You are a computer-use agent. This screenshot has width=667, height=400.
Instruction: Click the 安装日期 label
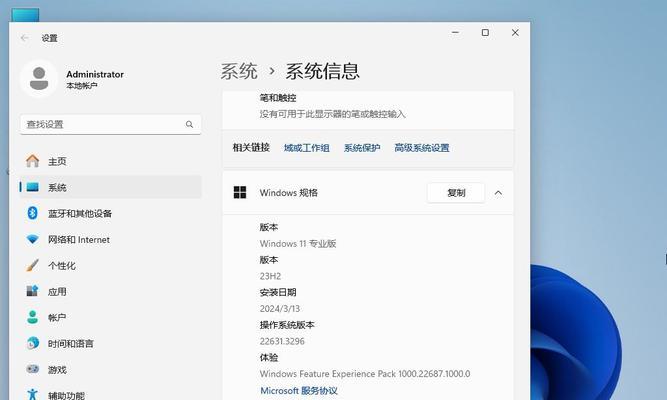pos(278,292)
